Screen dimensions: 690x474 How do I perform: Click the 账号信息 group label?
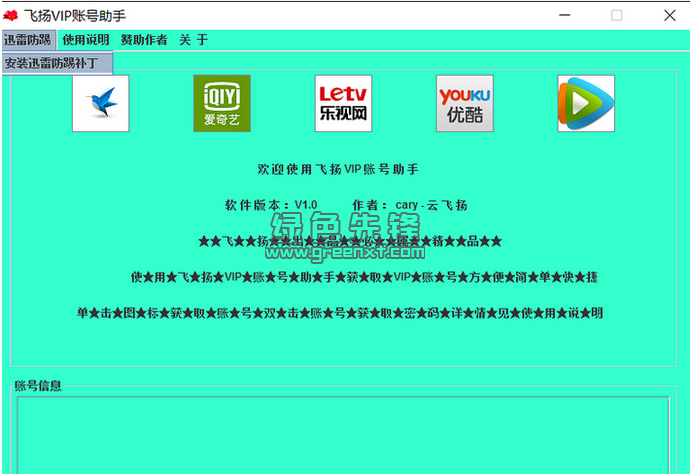coord(38,386)
